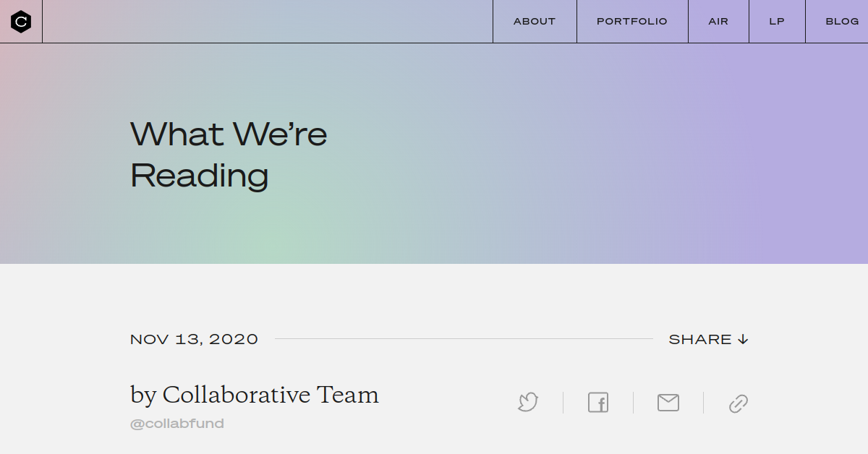Navigate to the AIR page

click(718, 21)
